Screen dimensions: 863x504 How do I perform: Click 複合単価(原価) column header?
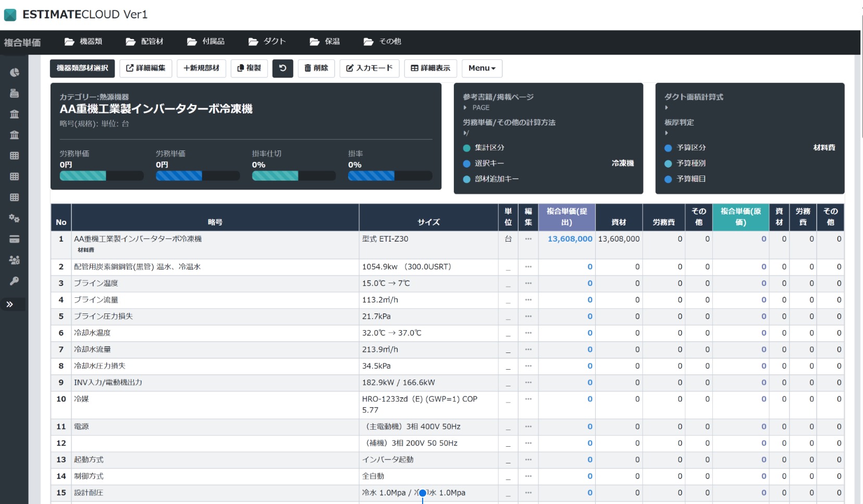(x=741, y=217)
